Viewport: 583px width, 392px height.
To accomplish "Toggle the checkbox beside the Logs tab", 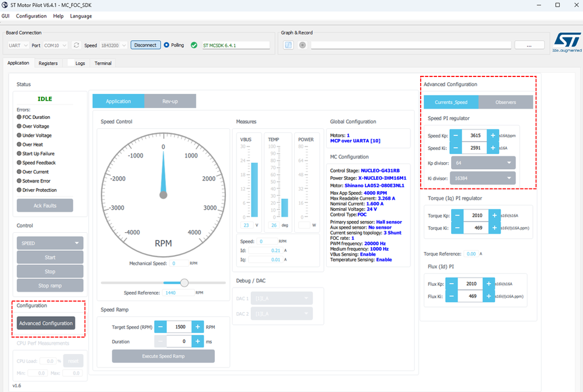I will [x=71, y=63].
